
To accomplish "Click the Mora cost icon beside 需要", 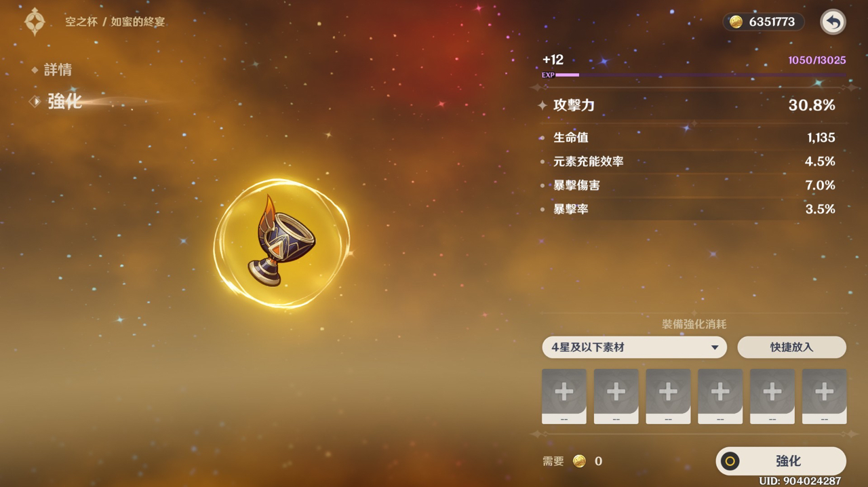I will pyautogui.click(x=579, y=461).
